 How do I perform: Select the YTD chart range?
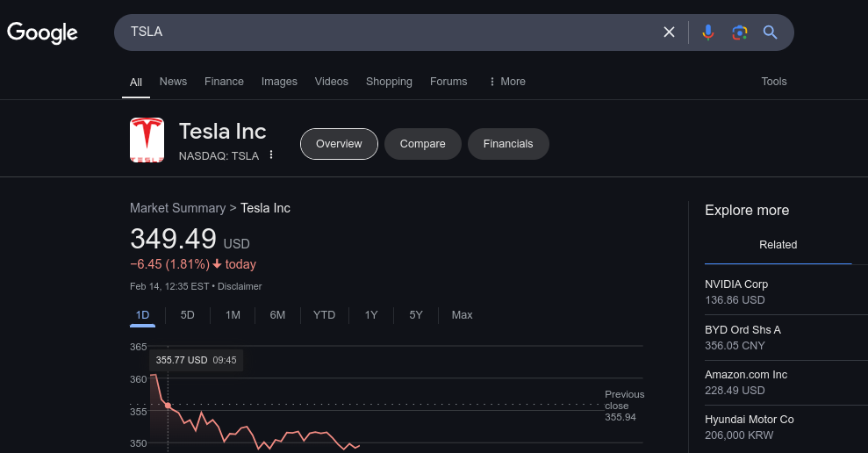click(x=325, y=315)
